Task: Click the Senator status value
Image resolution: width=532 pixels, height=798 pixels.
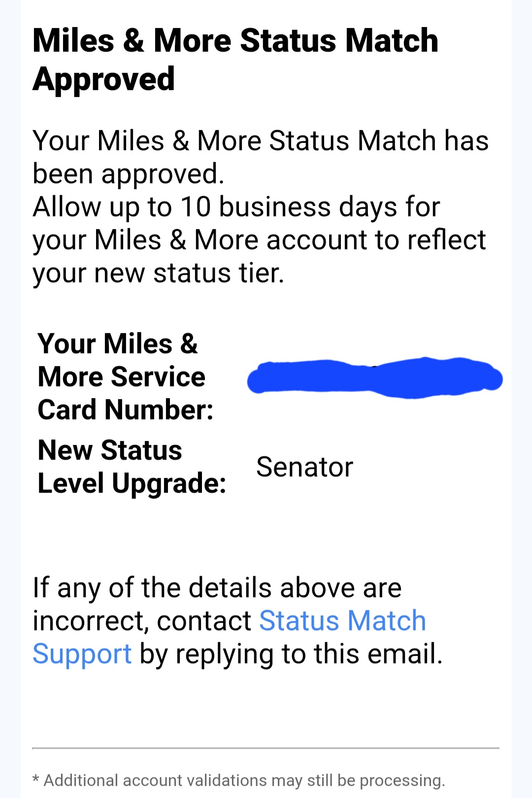Action: pyautogui.click(x=304, y=467)
